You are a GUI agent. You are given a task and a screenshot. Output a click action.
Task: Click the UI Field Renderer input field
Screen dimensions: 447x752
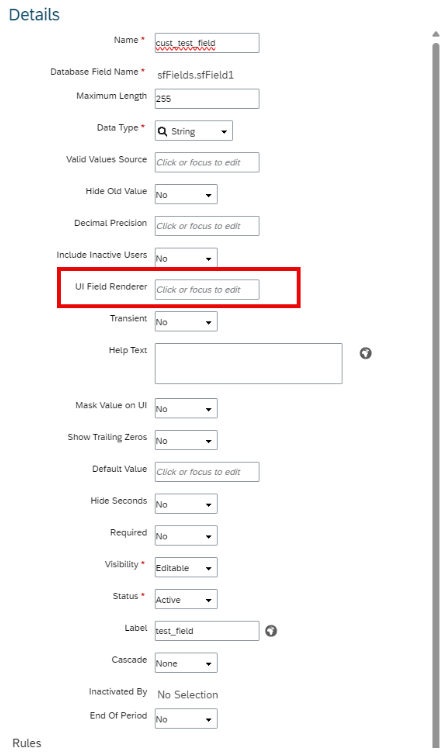[207, 290]
